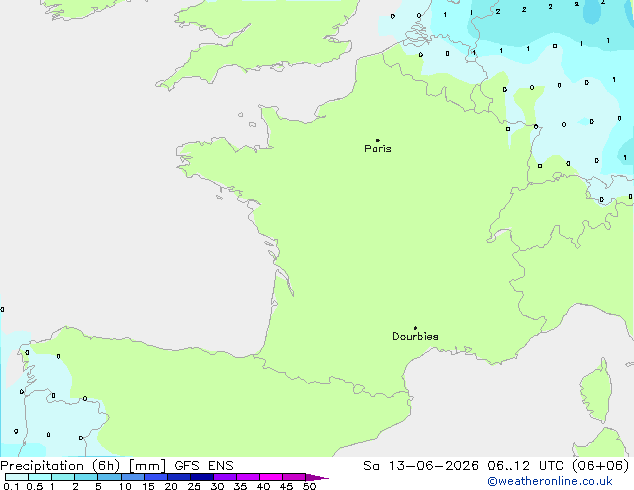The image size is (634, 490).
Task: Select the dot marker above Paris
Action: pos(378,140)
